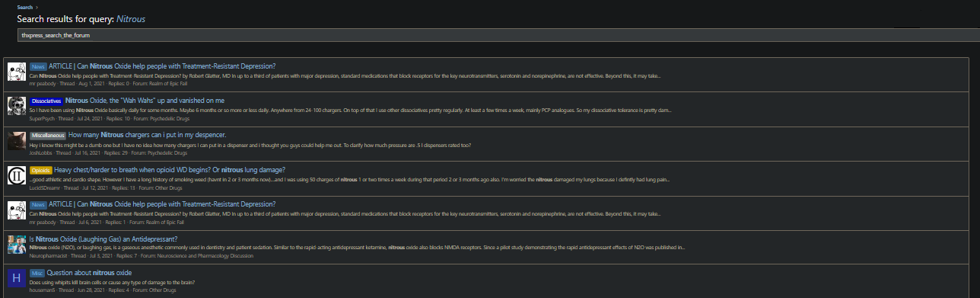Click the gray Miscellaneous prefix label

coord(49,135)
